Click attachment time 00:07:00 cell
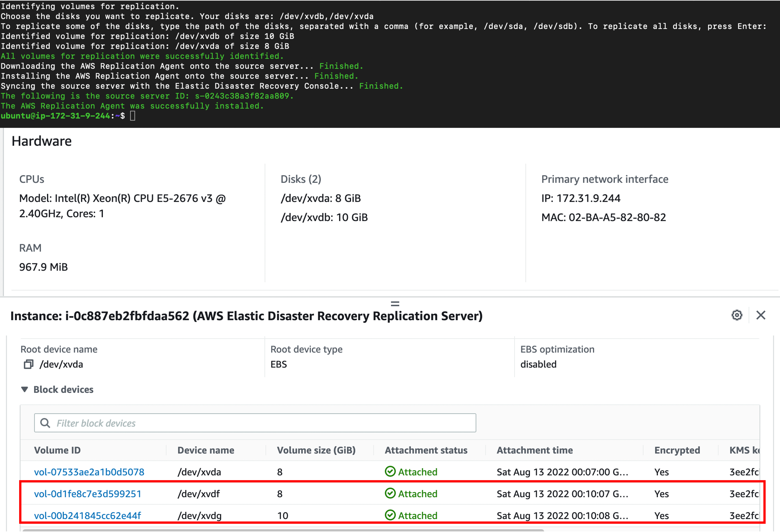The image size is (780, 532). click(x=562, y=472)
